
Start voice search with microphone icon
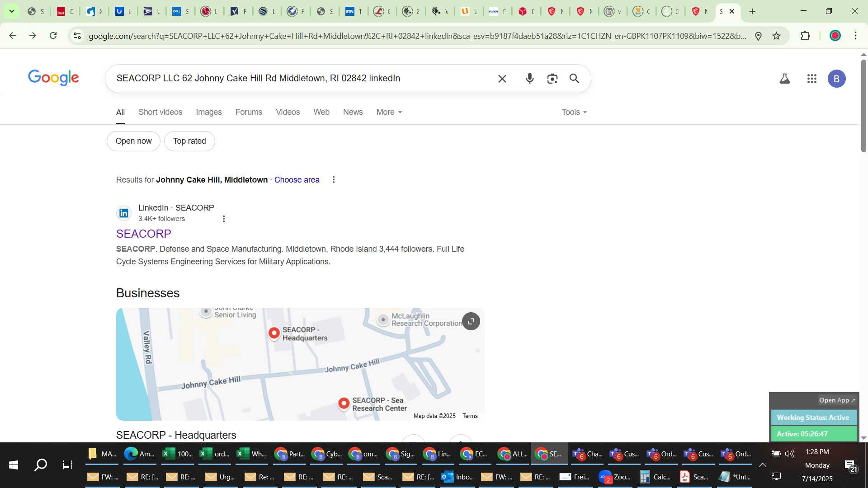pyautogui.click(x=530, y=79)
